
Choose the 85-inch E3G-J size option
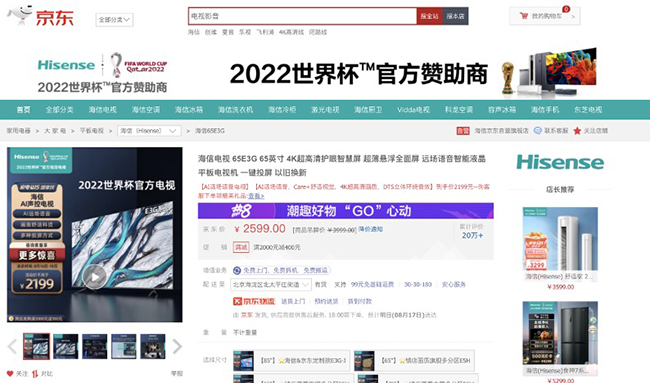click(291, 361)
